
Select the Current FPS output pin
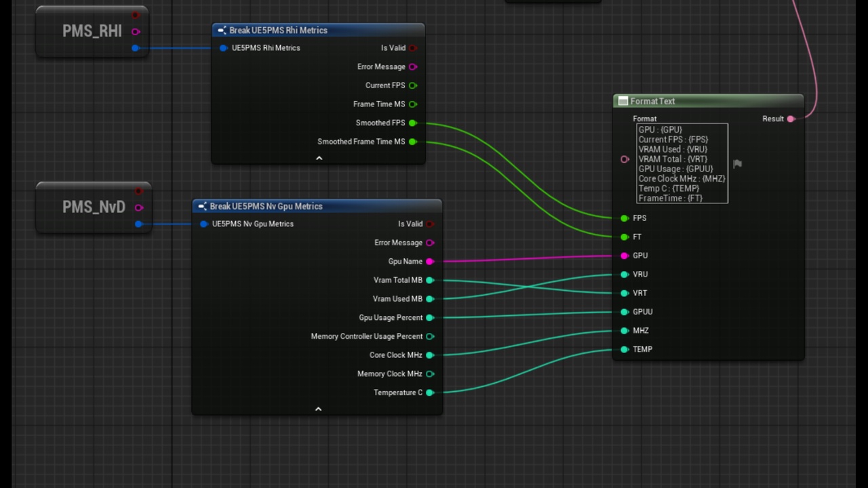[413, 85]
